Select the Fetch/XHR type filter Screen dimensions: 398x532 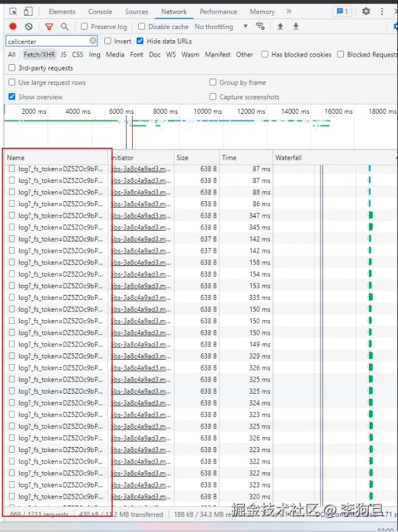coord(39,55)
